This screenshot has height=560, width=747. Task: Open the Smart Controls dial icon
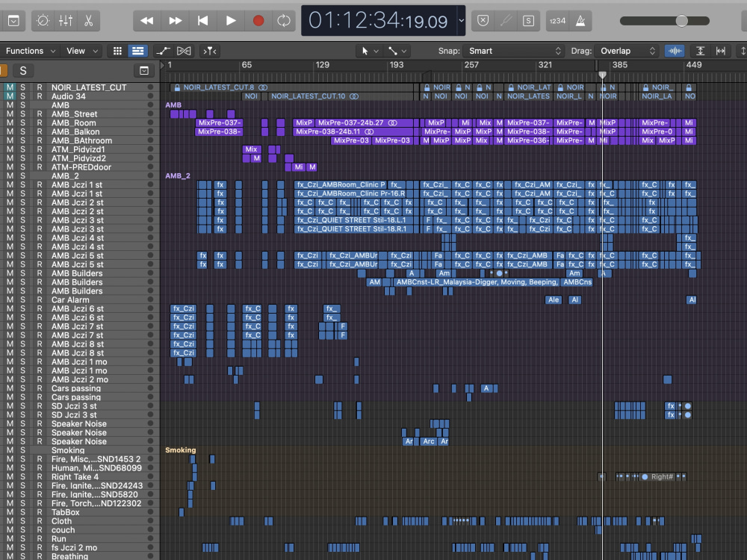(x=43, y=20)
